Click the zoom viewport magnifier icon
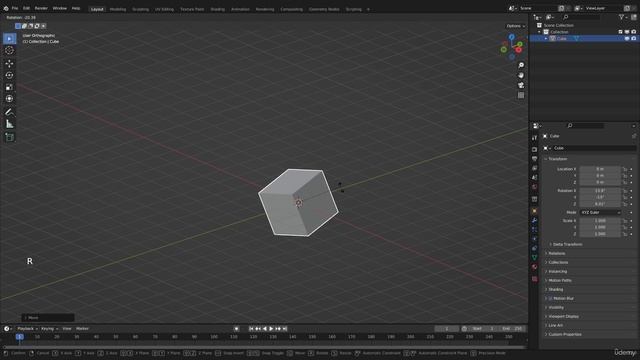Screen dimensions: 640x360 [521, 65]
